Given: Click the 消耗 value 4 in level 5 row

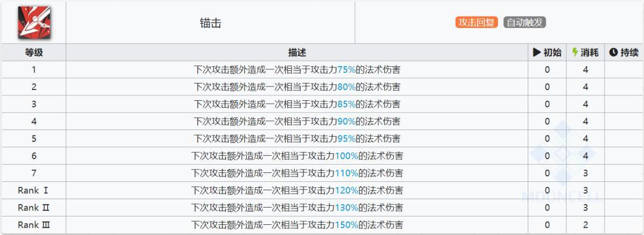Looking at the screenshot, I should pyautogui.click(x=586, y=139).
